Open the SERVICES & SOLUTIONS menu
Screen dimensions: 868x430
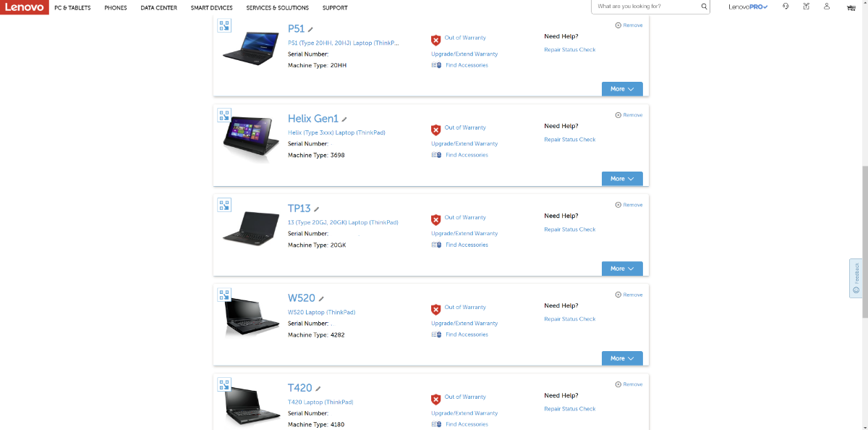pos(277,8)
